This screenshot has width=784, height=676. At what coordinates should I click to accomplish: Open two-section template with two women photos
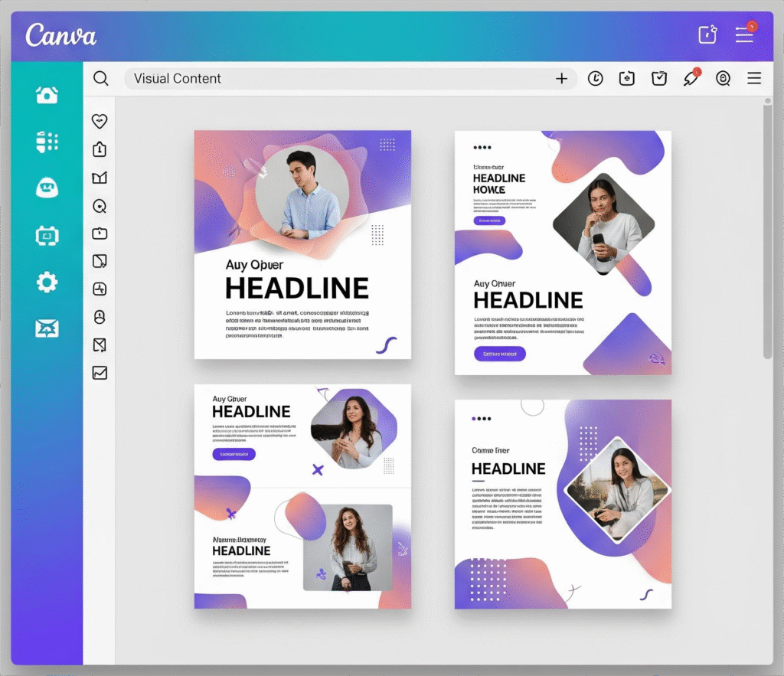coord(302,496)
